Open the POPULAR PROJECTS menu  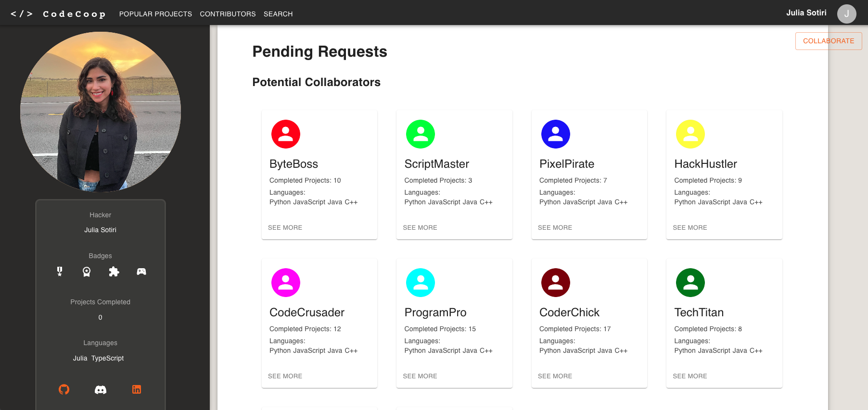(155, 14)
